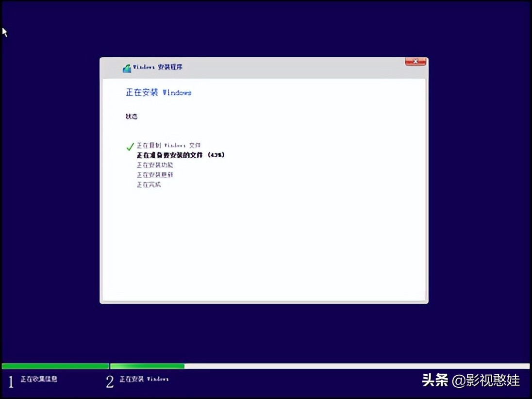The height and width of the screenshot is (399, 532).
Task: Click the red close button of the setup window
Action: pos(416,61)
